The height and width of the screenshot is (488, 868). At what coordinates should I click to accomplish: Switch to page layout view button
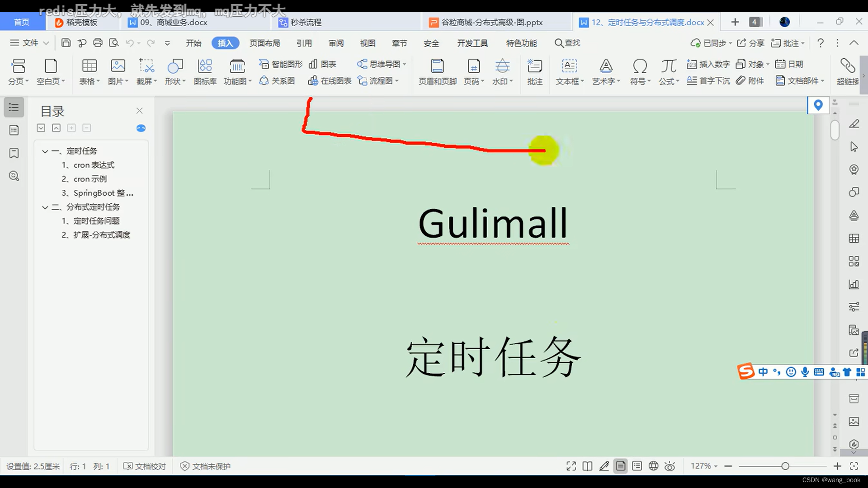pos(621,466)
